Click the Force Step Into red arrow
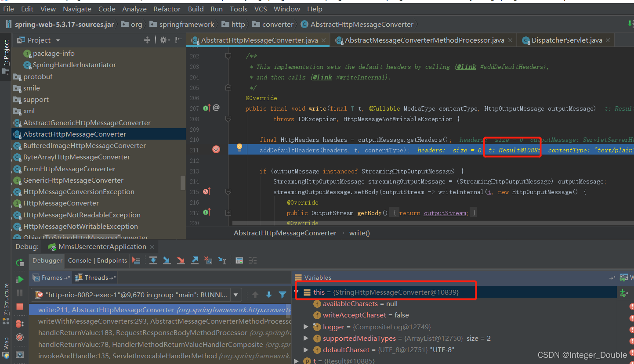The width and height of the screenshot is (634, 364). point(181,260)
